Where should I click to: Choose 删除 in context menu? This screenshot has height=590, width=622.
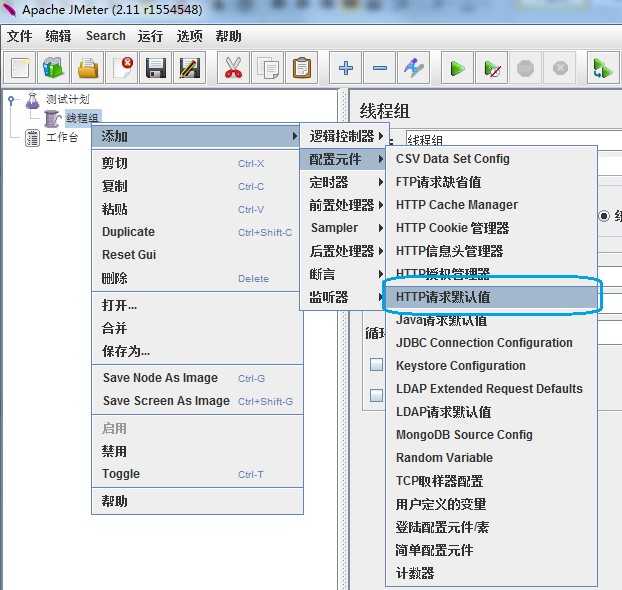pos(196,278)
